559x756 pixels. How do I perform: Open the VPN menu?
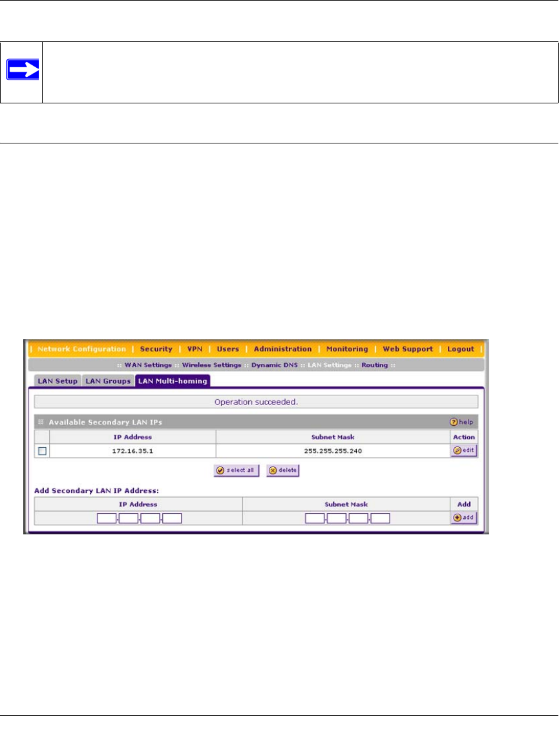tap(195, 349)
